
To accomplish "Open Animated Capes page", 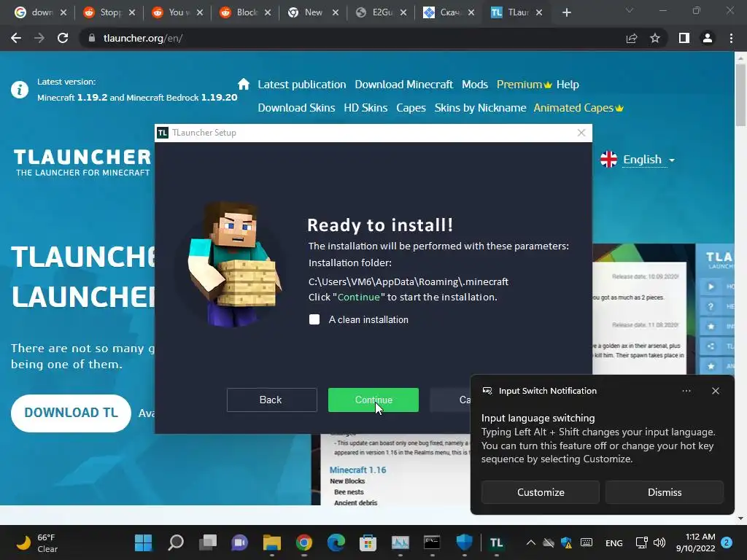I will pyautogui.click(x=578, y=108).
